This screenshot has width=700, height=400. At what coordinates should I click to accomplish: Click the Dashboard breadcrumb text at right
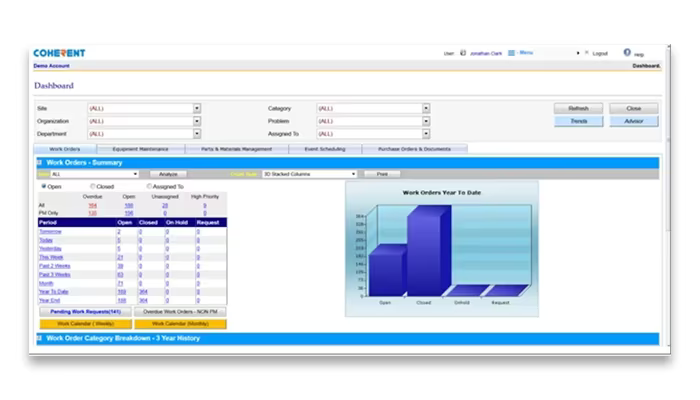click(646, 66)
